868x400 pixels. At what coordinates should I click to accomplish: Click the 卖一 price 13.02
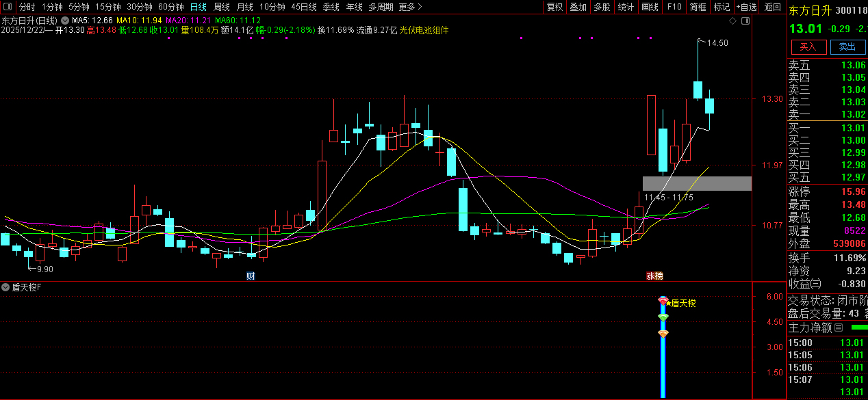click(x=853, y=114)
